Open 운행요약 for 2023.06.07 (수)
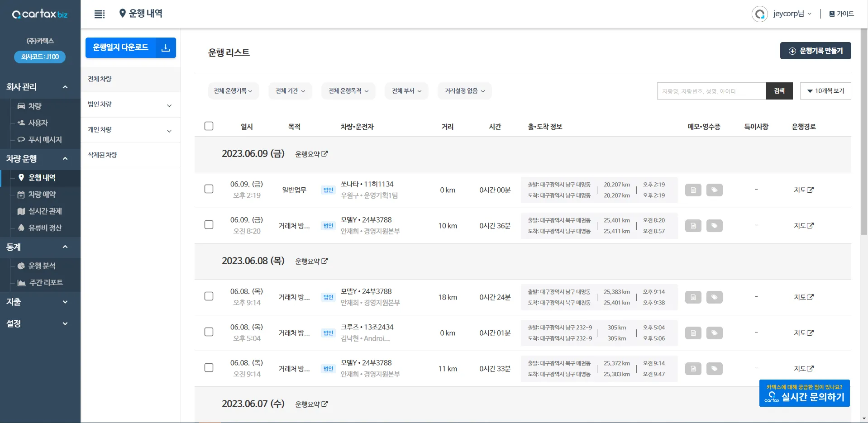 click(311, 404)
